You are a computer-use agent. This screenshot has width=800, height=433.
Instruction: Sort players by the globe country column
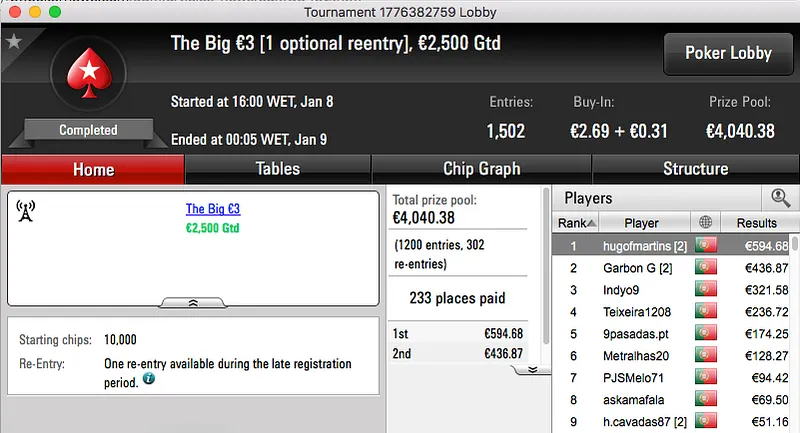click(708, 223)
